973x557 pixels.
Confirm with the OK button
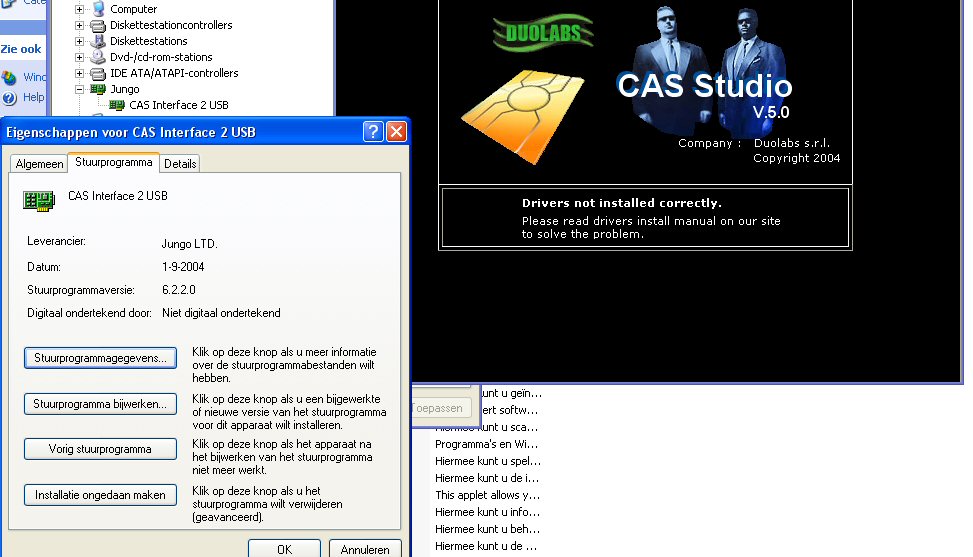click(284, 549)
